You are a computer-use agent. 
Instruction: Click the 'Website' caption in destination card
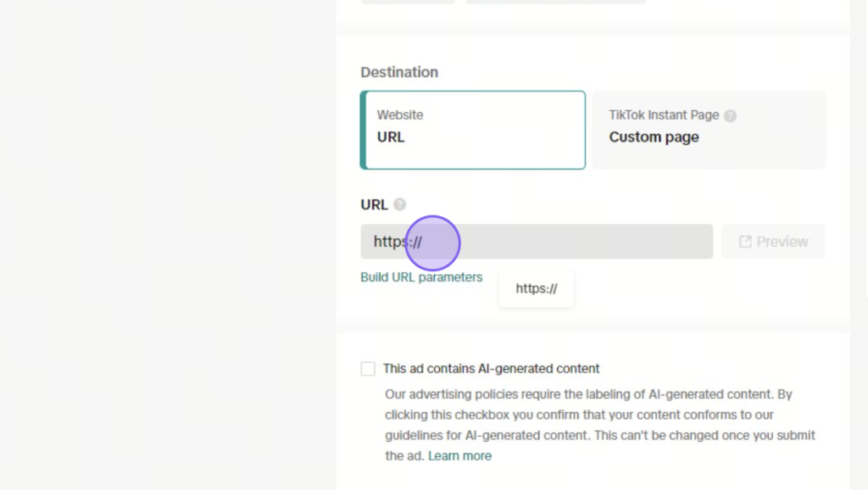click(x=400, y=115)
